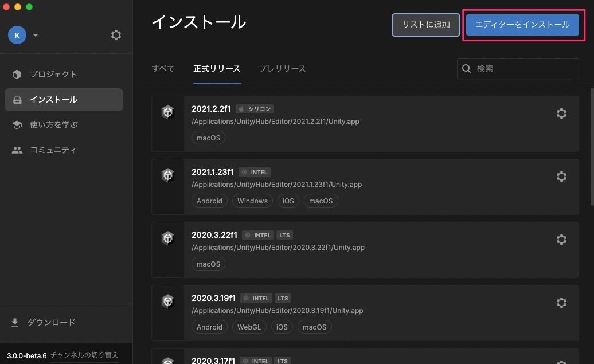Image resolution: width=594 pixels, height=364 pixels.
Task: Click LTS badge on 2020.3.22f1
Action: pos(284,235)
